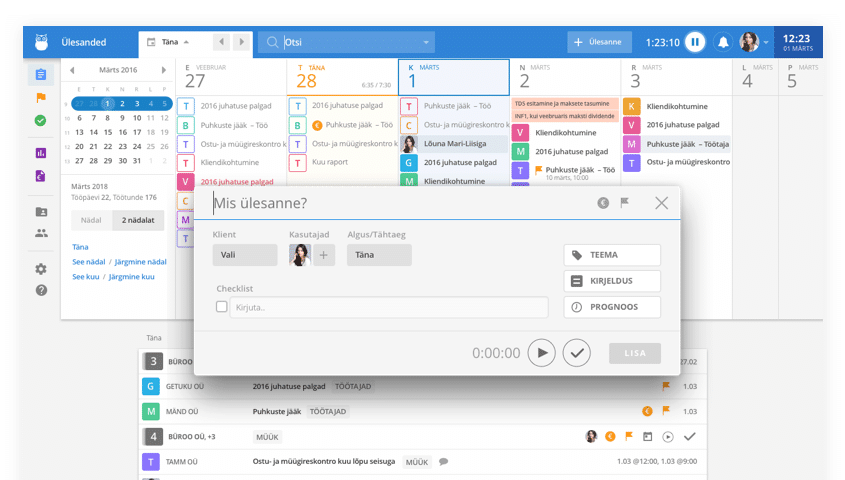Image resolution: width=845 pixels, height=480 pixels.
Task: Toggle the flag icon in task dialog
Action: (625, 203)
